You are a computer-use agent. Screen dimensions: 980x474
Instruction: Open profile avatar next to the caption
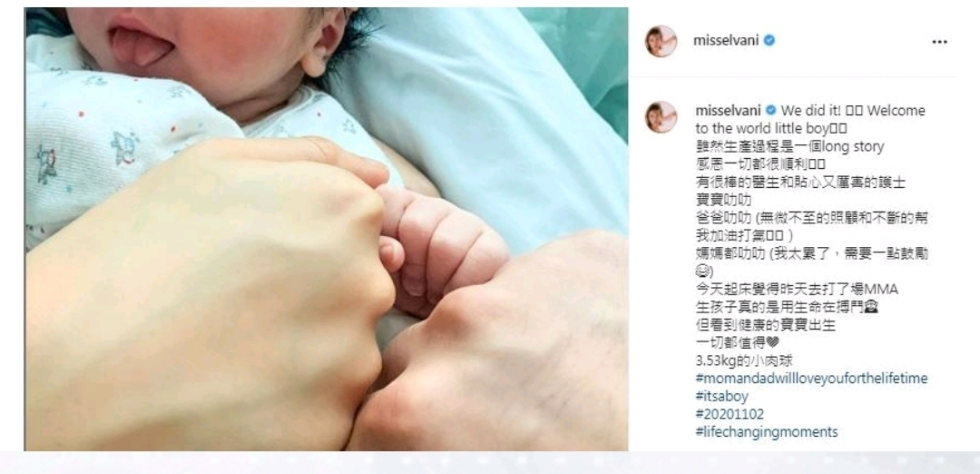pos(661,117)
